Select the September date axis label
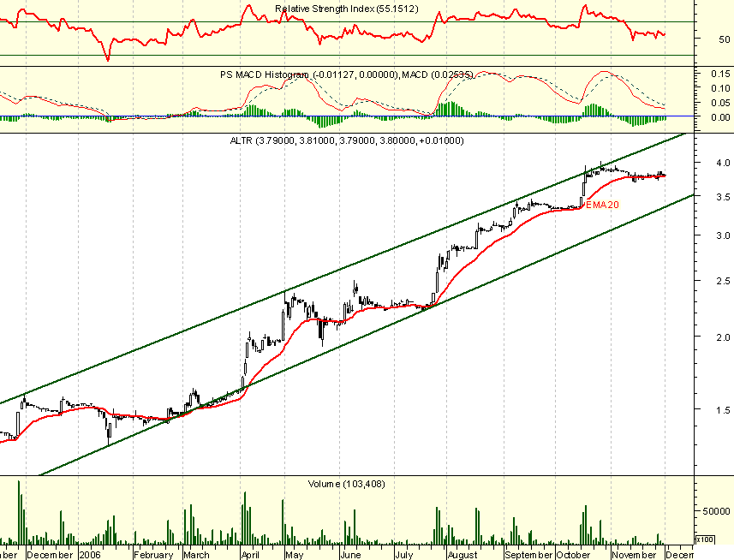 point(529,555)
